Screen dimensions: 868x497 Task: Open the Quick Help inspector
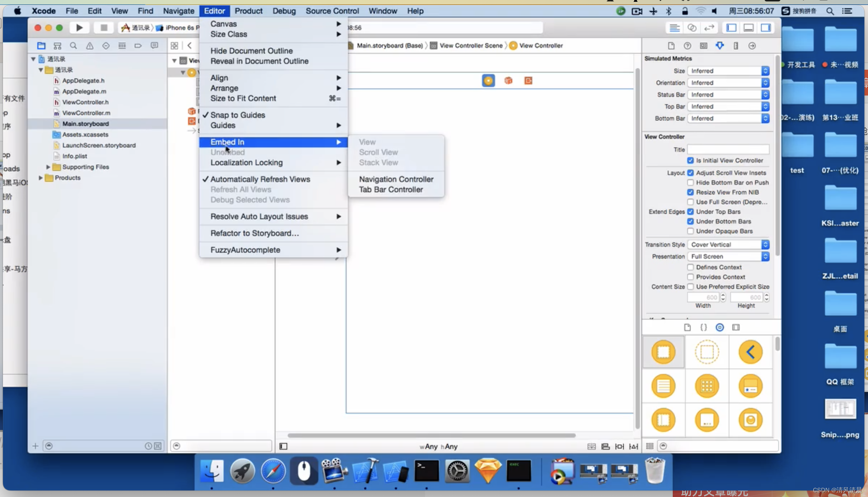[687, 46]
